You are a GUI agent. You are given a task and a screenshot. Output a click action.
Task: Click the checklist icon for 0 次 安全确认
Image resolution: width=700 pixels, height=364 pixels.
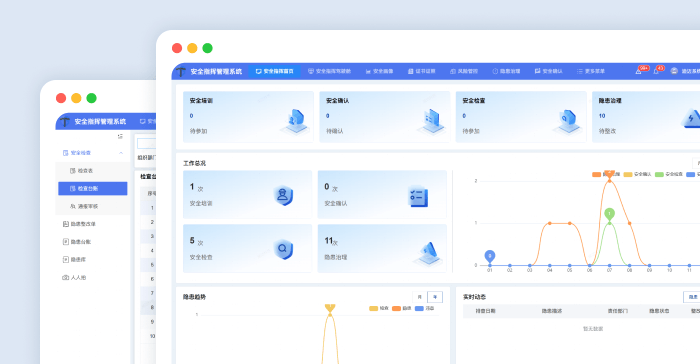click(x=418, y=197)
